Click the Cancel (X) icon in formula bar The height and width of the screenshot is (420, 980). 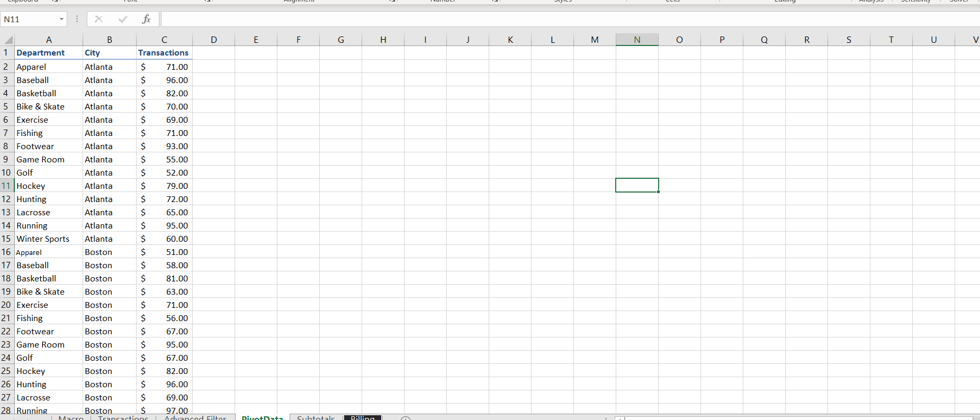[x=98, y=19]
